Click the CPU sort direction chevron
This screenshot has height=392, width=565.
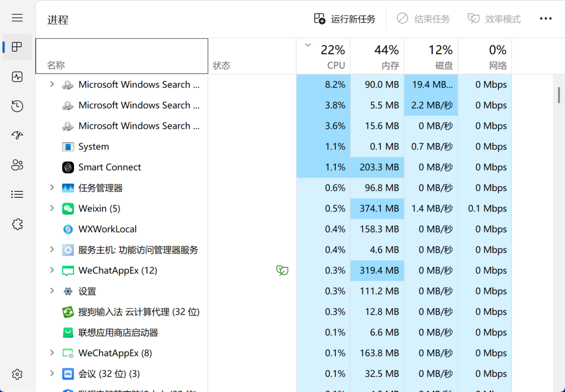tap(308, 45)
